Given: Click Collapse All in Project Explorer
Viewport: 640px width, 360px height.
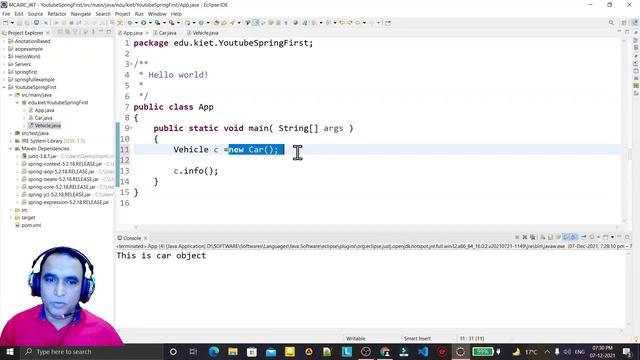Looking at the screenshot, I should tap(60, 32).
